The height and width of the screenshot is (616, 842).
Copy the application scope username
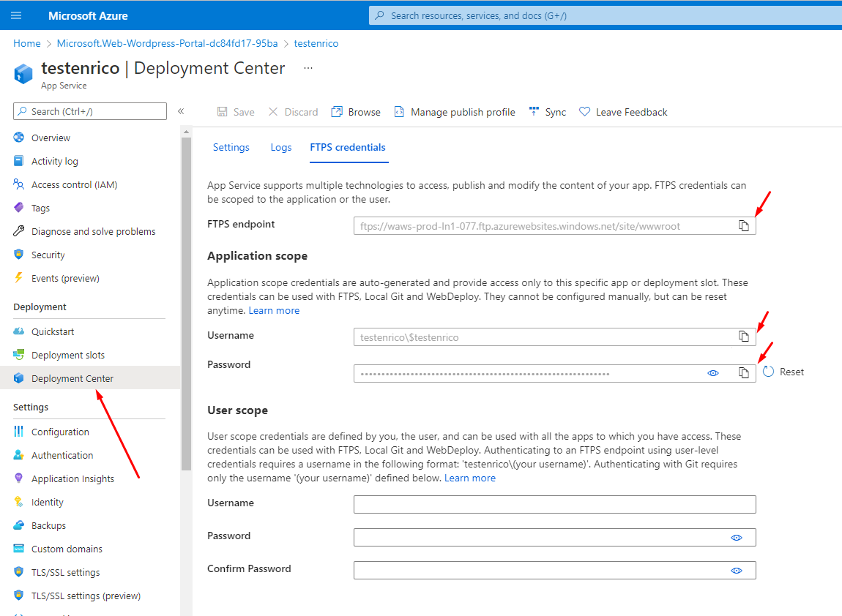click(744, 337)
